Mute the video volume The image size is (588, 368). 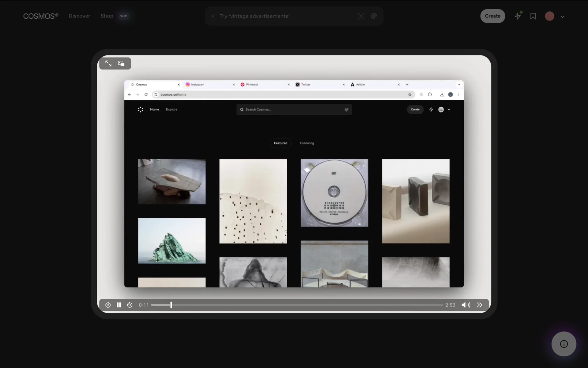[x=466, y=305]
